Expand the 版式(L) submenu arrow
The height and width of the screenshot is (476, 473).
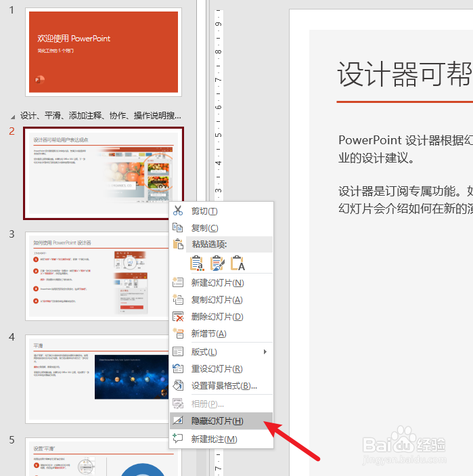[x=265, y=351]
